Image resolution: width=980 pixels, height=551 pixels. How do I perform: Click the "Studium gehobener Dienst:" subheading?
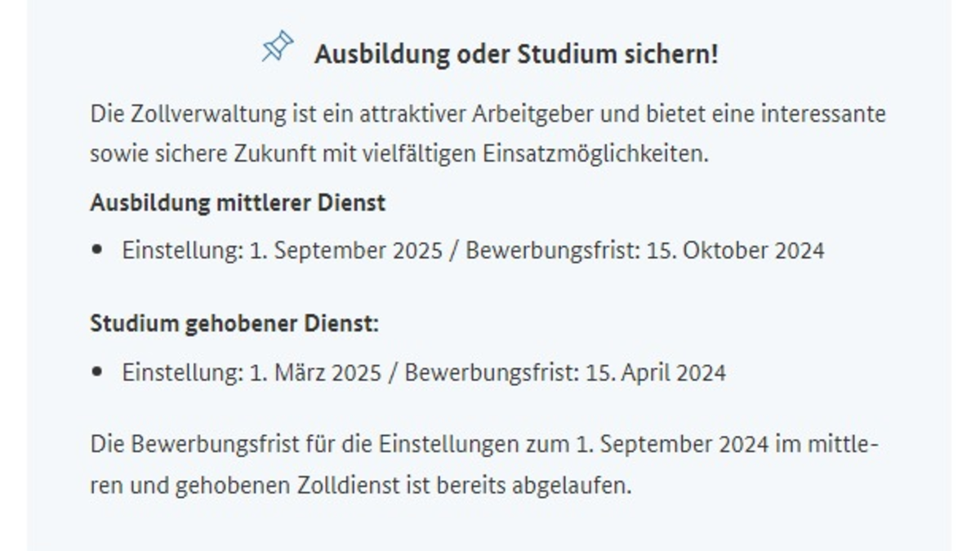click(234, 323)
